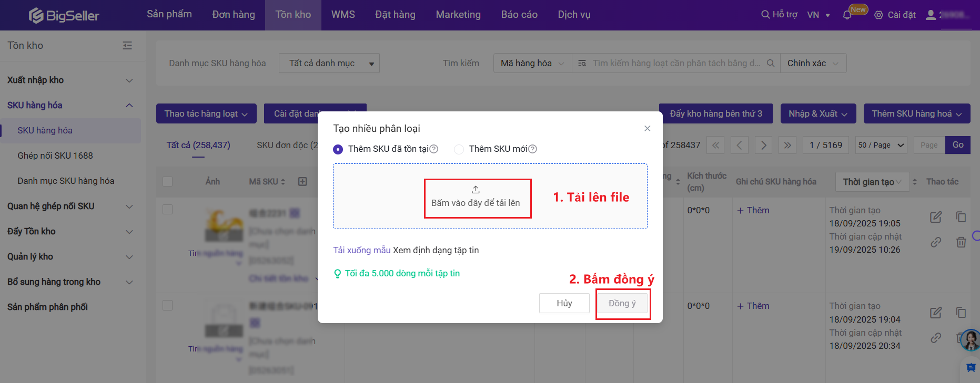Click link icon in first SKU row

[936, 242]
